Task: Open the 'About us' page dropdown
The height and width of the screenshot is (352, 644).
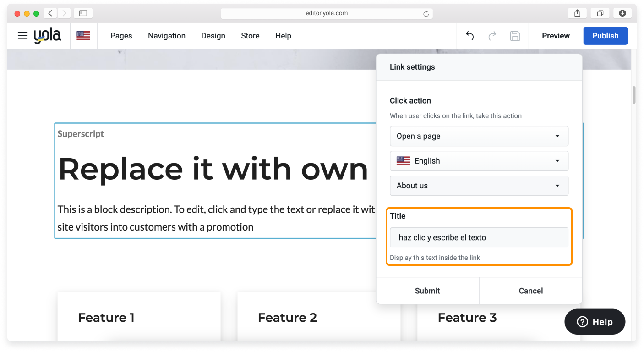Action: [479, 186]
